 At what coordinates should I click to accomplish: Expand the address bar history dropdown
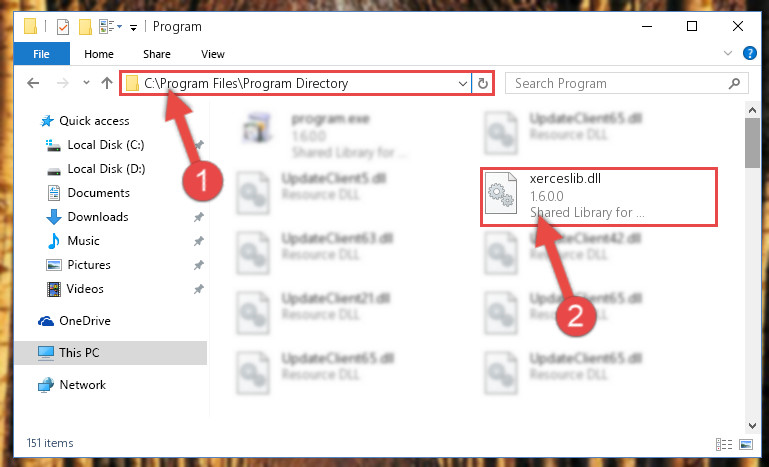click(x=462, y=83)
